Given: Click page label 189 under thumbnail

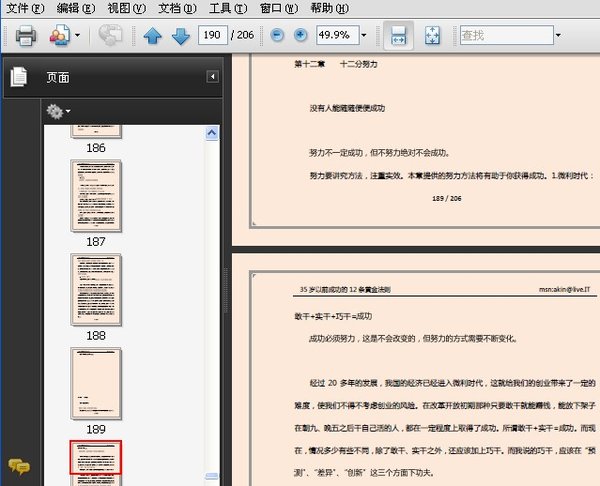Looking at the screenshot, I should pos(96,429).
